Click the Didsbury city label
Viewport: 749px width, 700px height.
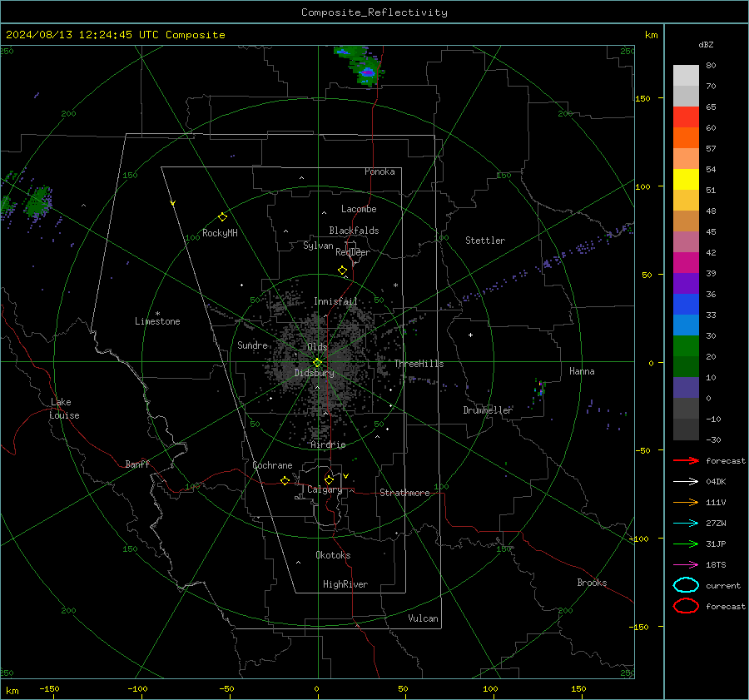[x=314, y=373]
